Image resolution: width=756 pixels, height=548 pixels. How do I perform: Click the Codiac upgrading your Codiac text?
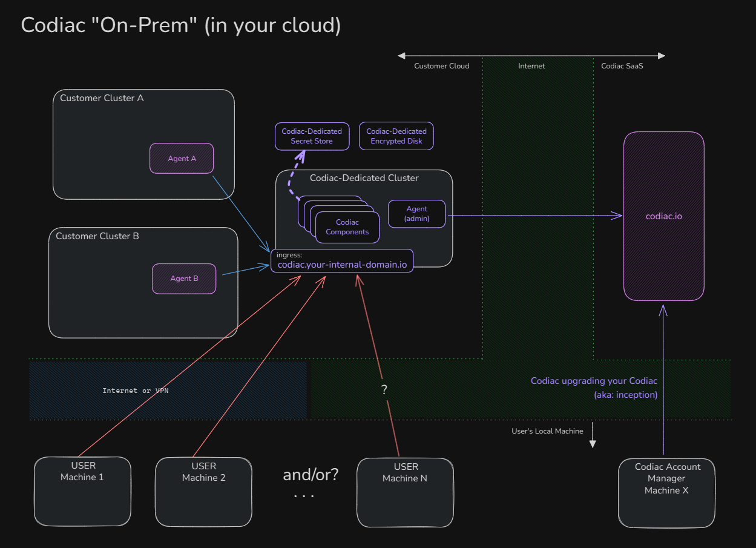pos(594,380)
